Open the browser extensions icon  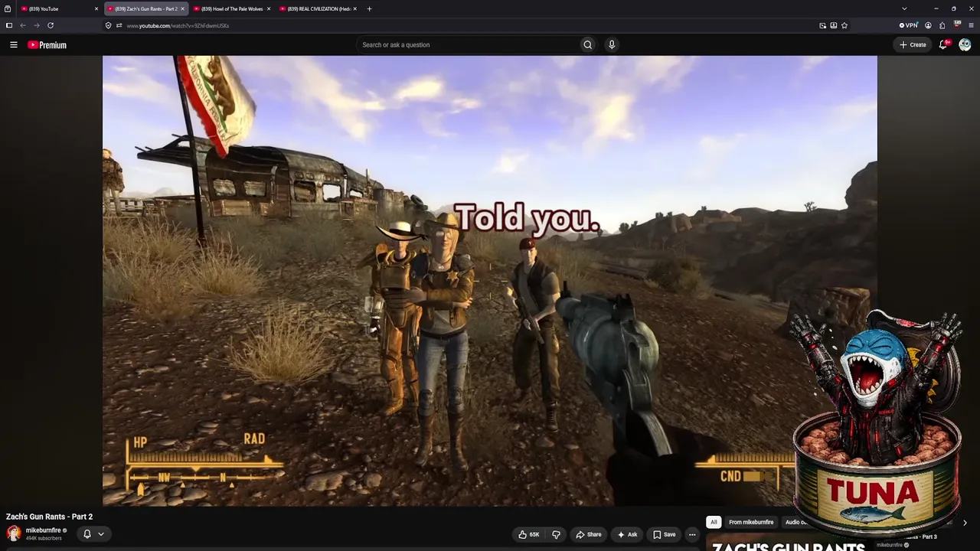point(942,25)
